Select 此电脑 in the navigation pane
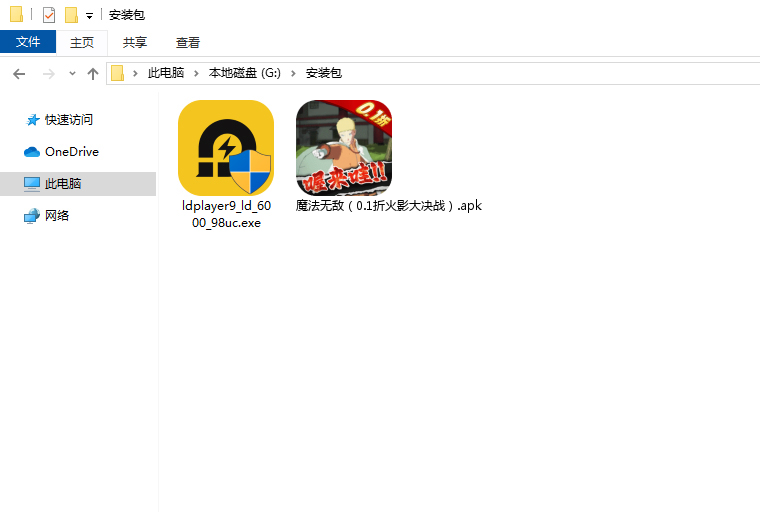This screenshot has width=760, height=512. click(x=62, y=184)
